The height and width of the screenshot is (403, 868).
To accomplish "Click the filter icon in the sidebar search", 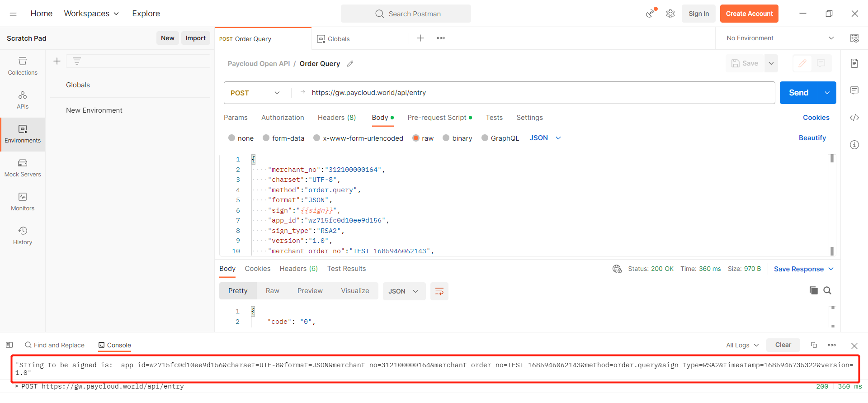I will [77, 61].
